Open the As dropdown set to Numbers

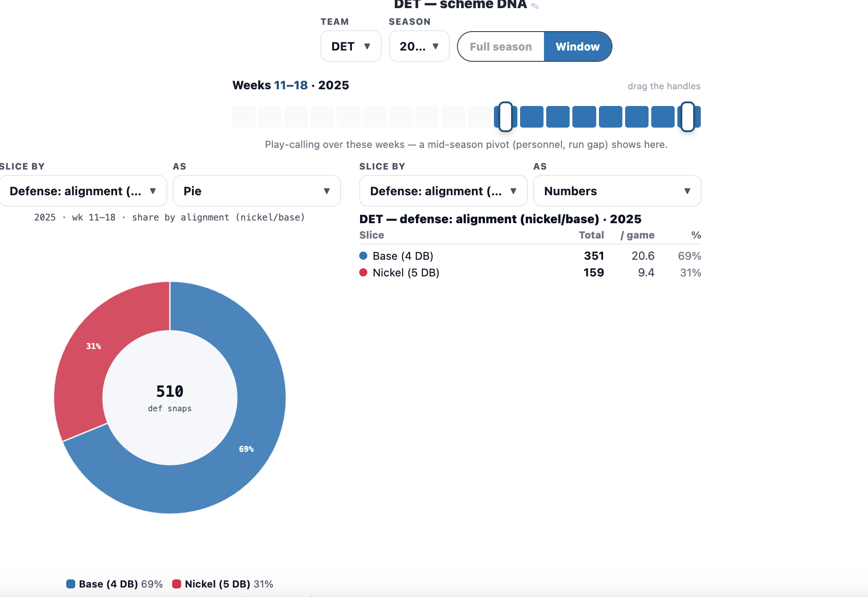(x=617, y=191)
